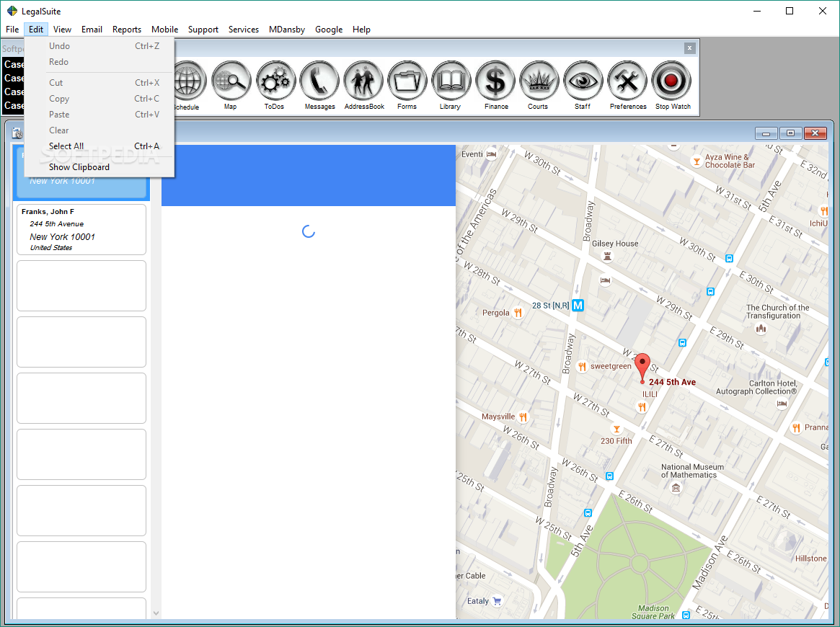Close the toolbar panel with x button
840x627 pixels.
click(689, 48)
